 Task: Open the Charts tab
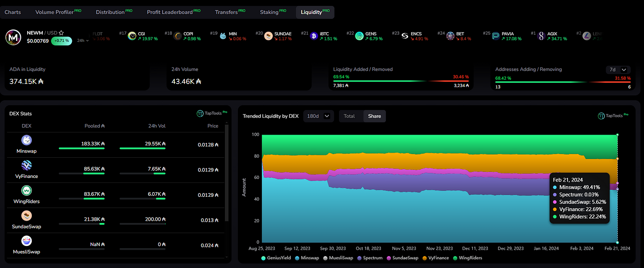pyautogui.click(x=13, y=12)
